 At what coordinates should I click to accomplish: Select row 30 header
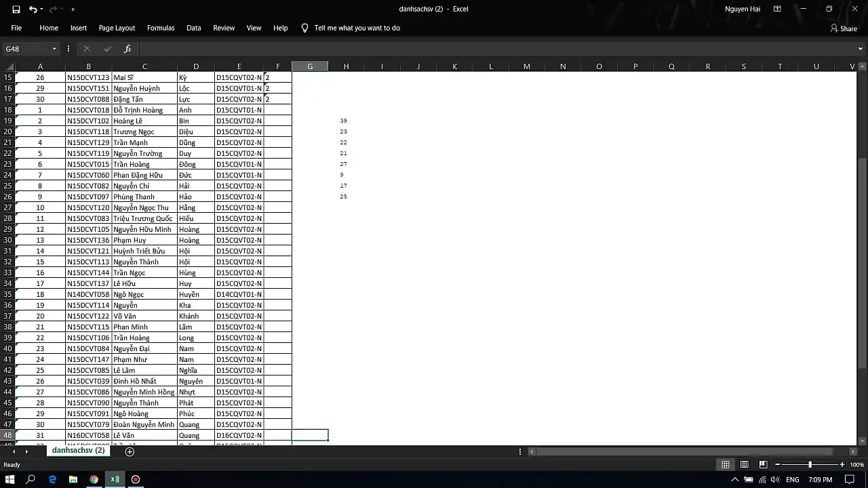click(7, 240)
